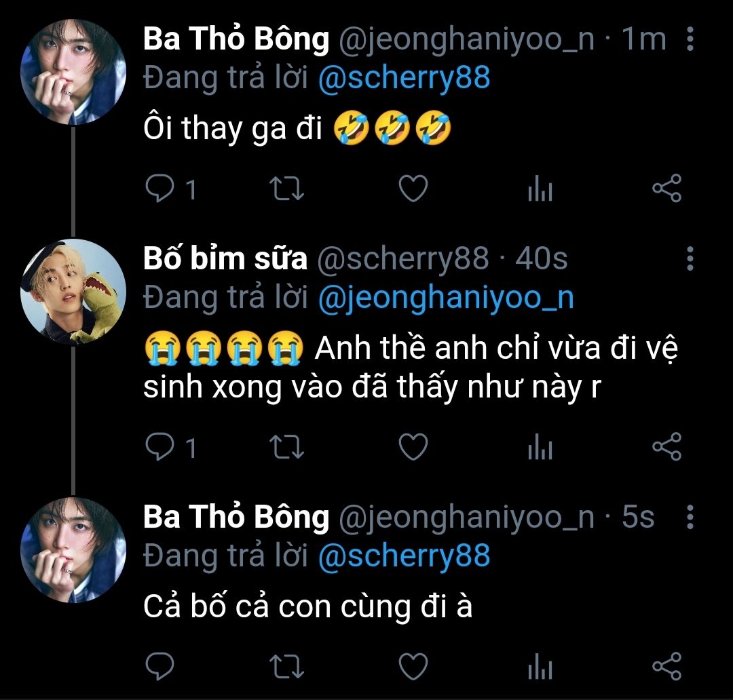Reply to the "Ôi thay ga đi" tweet
Screen dimensions: 733x700
click(160, 189)
